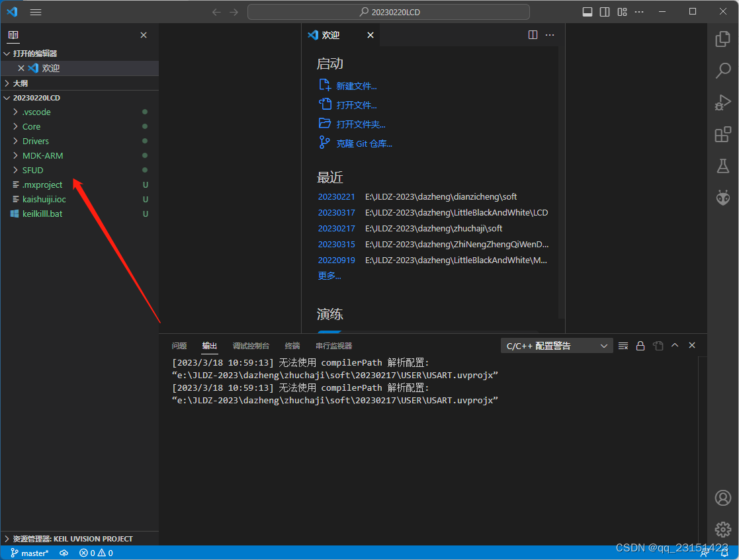
Task: Open the Explorer view in activity bar
Action: click(x=723, y=39)
